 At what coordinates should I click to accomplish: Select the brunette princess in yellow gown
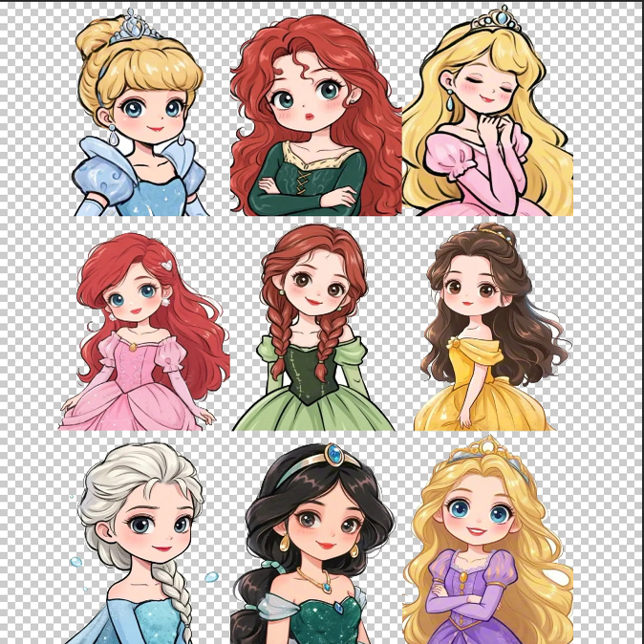491,327
